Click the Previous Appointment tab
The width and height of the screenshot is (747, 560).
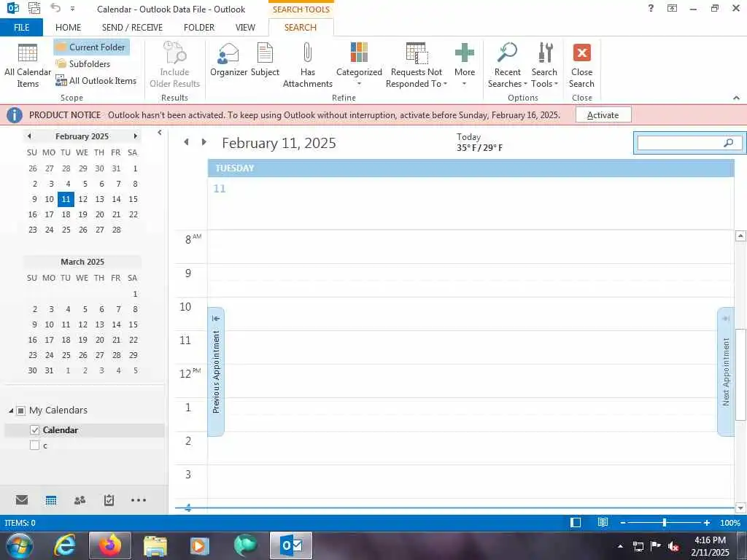point(216,372)
